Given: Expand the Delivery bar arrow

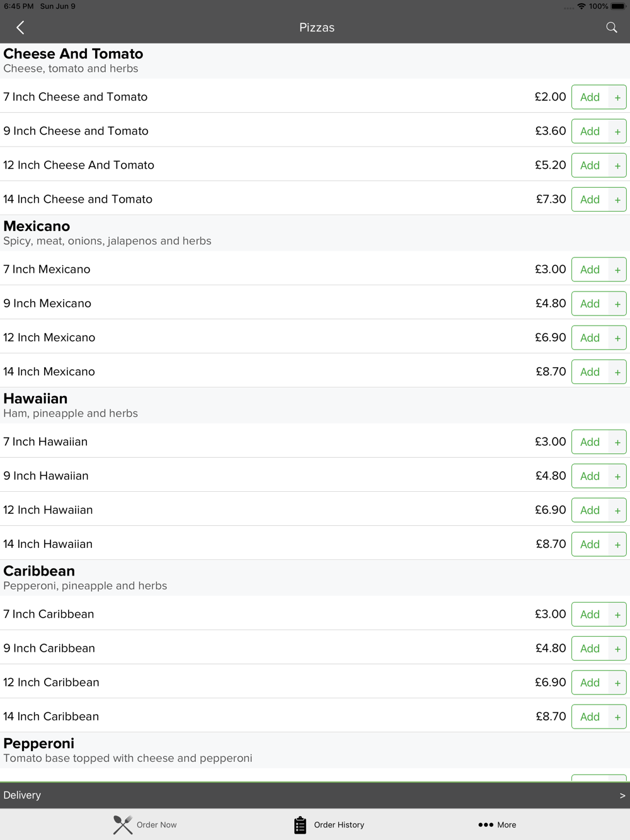Looking at the screenshot, I should click(x=622, y=795).
